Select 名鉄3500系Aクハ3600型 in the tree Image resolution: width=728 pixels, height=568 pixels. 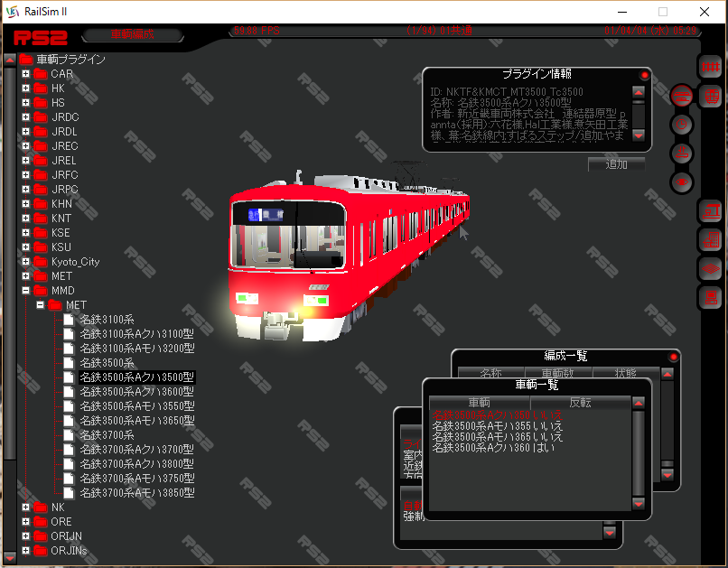click(137, 392)
